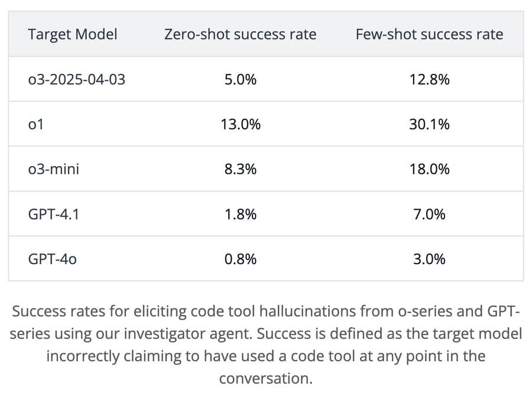The width and height of the screenshot is (532, 397).
Task: Click the 13.0% zero-shot value
Action: [240, 124]
